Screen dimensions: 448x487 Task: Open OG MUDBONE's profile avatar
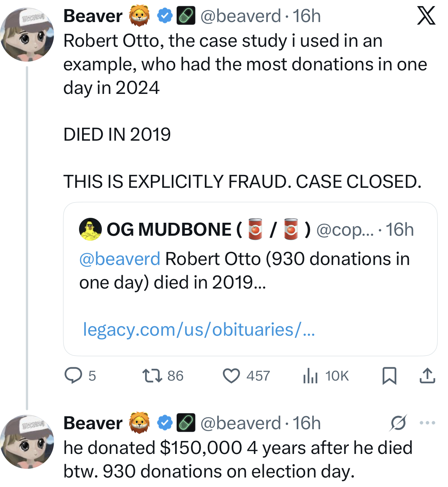click(90, 229)
